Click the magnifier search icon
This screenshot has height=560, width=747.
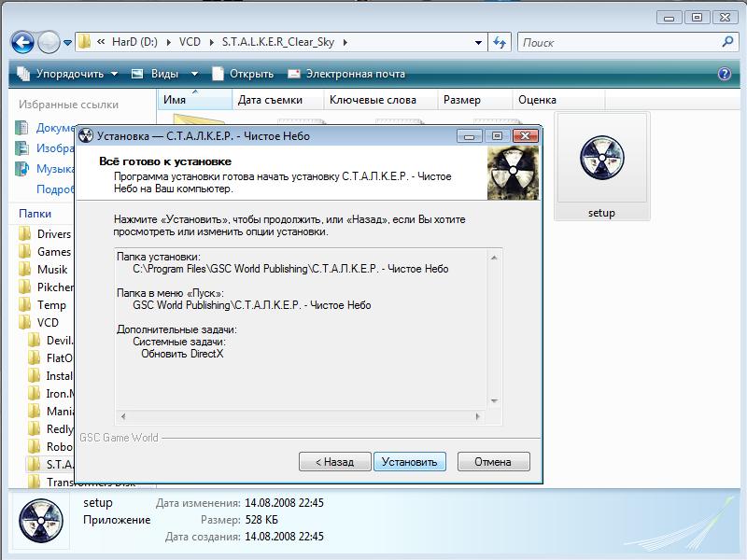(727, 42)
